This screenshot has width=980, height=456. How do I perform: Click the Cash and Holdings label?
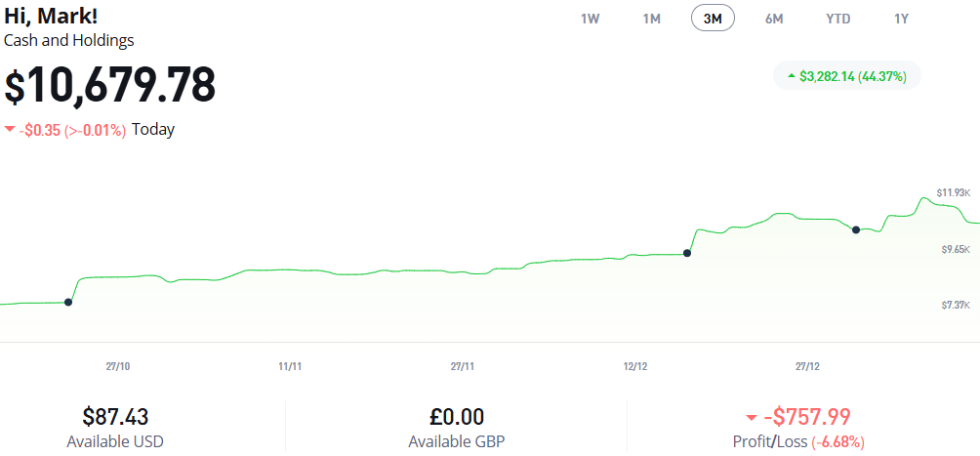[69, 40]
